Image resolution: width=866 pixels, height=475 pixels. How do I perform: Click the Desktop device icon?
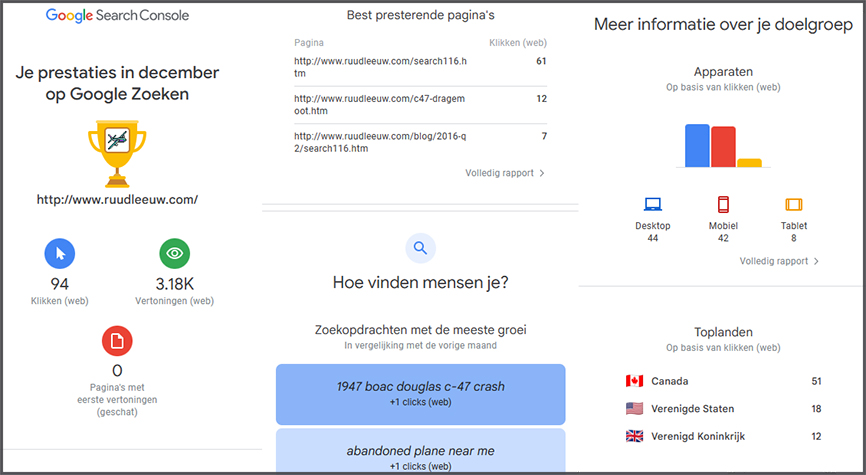tap(652, 205)
